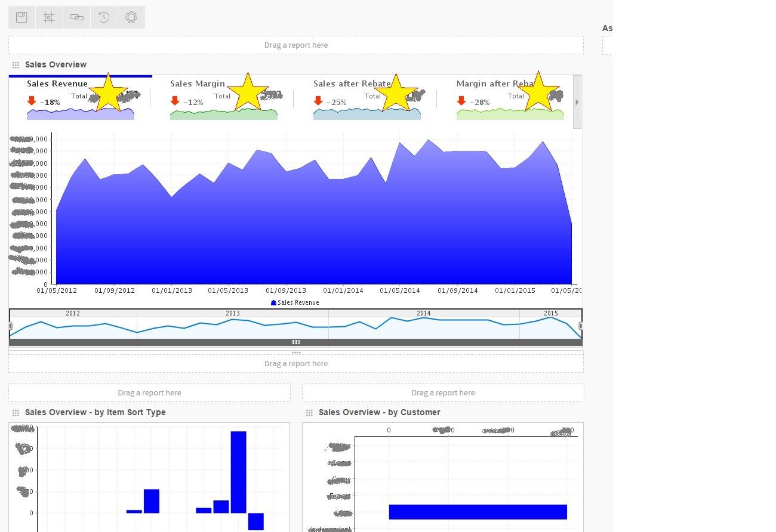Image resolution: width=776 pixels, height=532 pixels.
Task: Click drop zone above by Customer panel
Action: (x=443, y=393)
